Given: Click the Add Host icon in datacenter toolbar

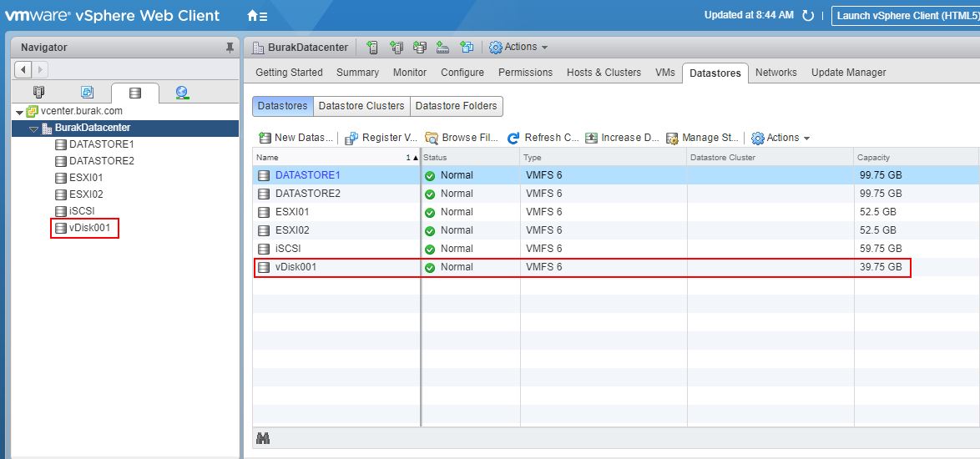Looking at the screenshot, I should point(372,47).
